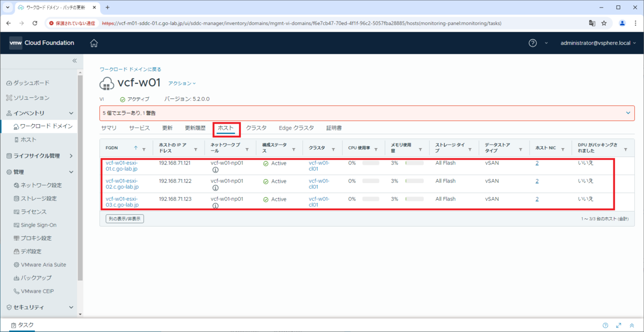Click info icon under vcf-w01-np01 for host 02
This screenshot has height=332, width=644.
coord(215,188)
